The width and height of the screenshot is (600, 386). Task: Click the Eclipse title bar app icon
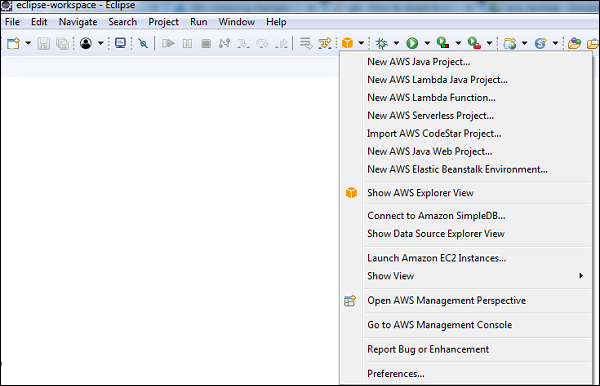7,5
